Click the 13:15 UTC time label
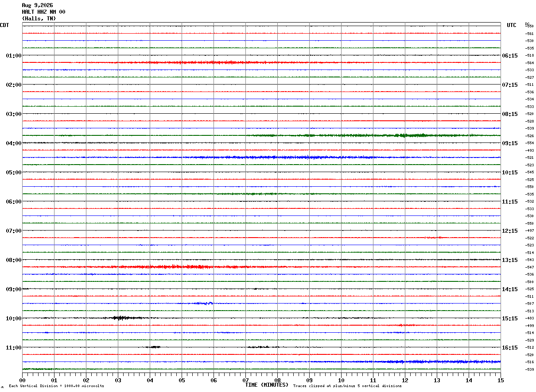The image size is (536, 392). [510, 260]
